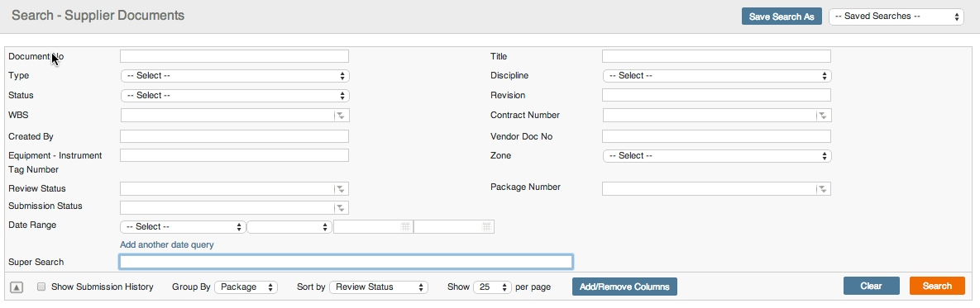Click the orange Search button
The height and width of the screenshot is (308, 980).
tap(937, 287)
